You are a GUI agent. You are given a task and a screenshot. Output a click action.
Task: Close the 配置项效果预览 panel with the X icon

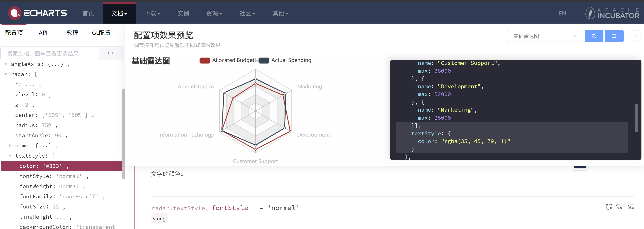[635, 36]
